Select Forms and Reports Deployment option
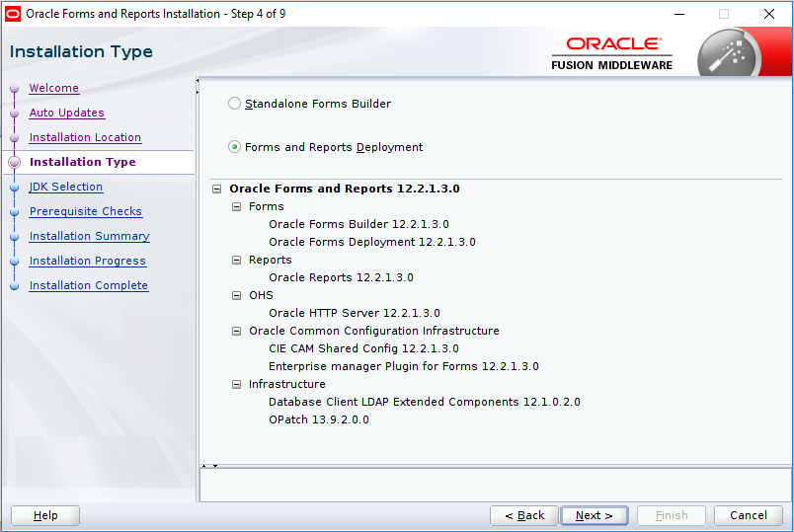This screenshot has height=532, width=794. (x=234, y=147)
